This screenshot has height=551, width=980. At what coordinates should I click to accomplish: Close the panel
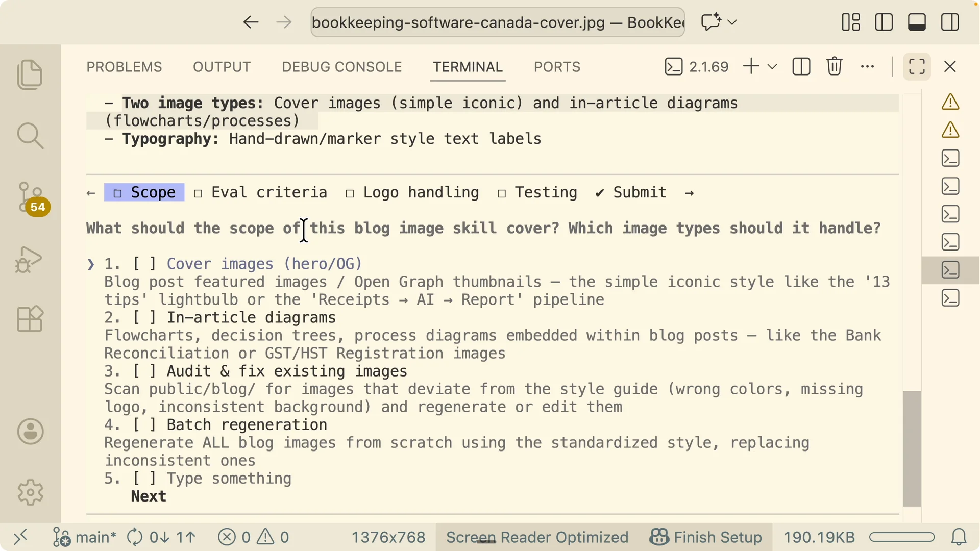tap(950, 66)
